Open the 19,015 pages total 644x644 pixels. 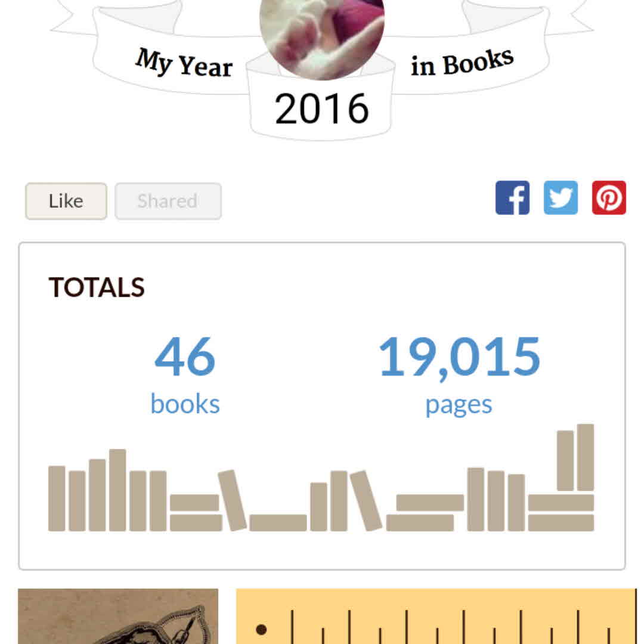coord(459,357)
